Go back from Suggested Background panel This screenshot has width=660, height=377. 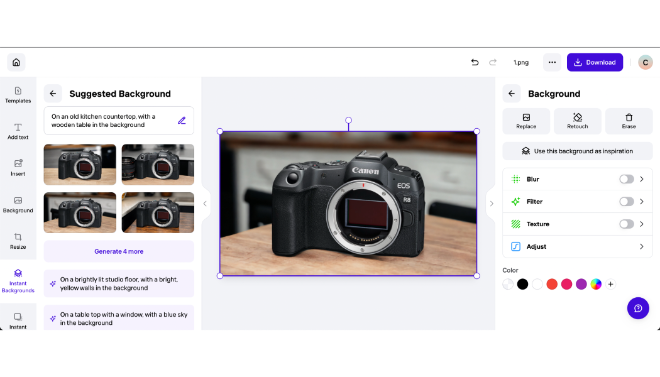[53, 93]
